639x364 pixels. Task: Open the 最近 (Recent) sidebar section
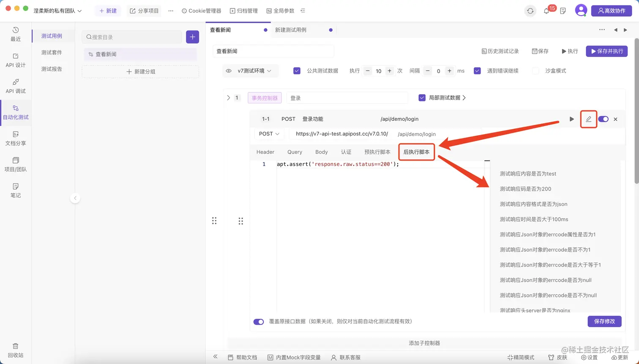pos(16,34)
